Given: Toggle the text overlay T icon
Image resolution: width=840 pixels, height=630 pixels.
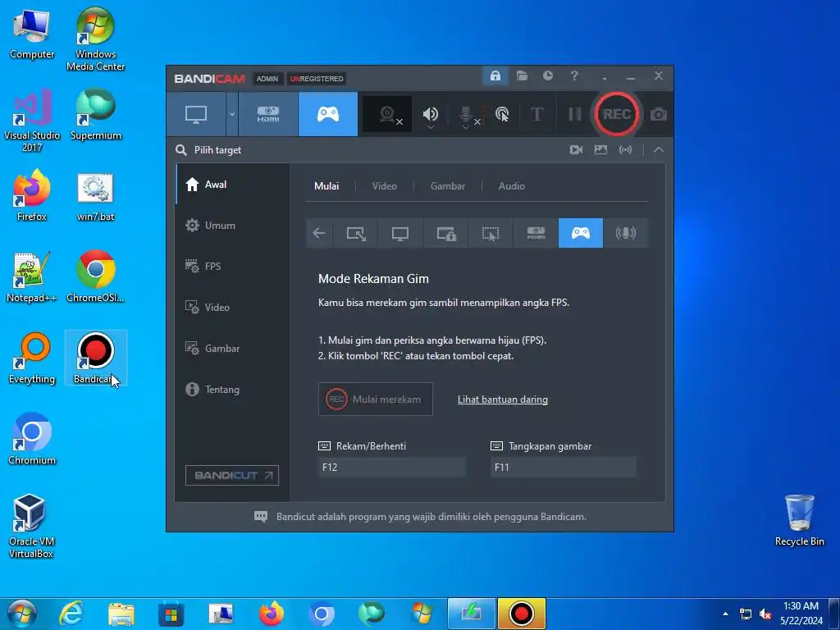Looking at the screenshot, I should [x=536, y=114].
